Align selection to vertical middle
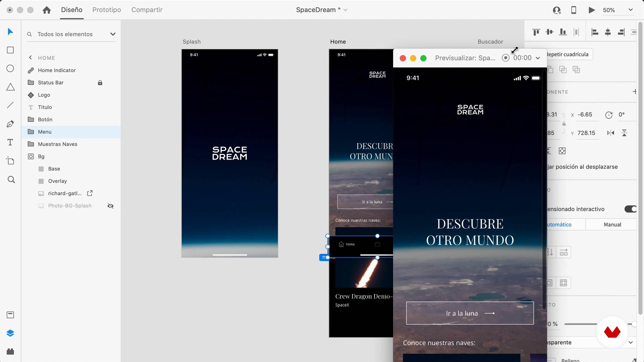 tap(549, 32)
